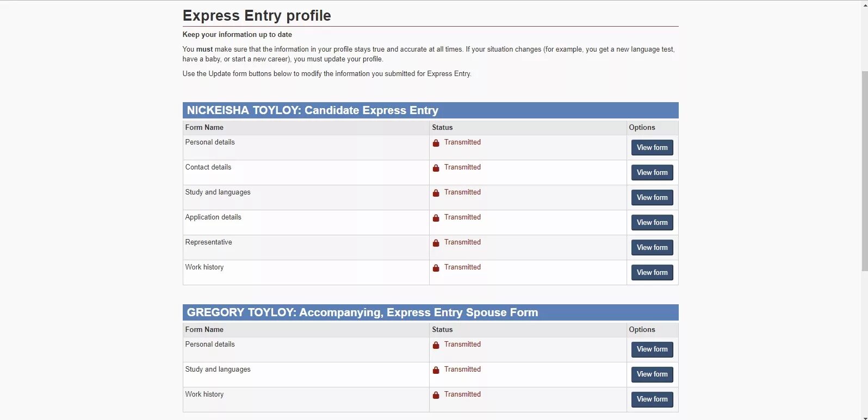Click lock icon in Nickeisha's Work history row

436,268
